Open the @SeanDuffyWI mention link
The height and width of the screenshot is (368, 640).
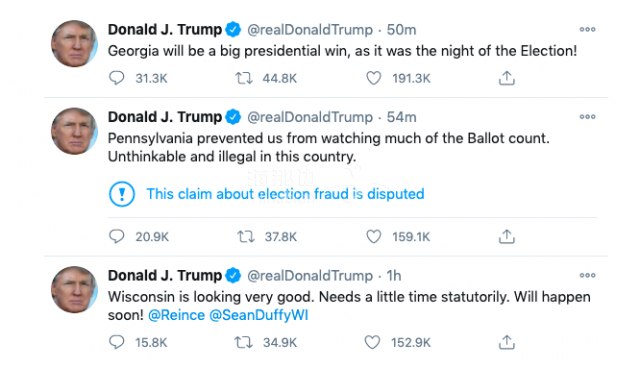click(259, 315)
